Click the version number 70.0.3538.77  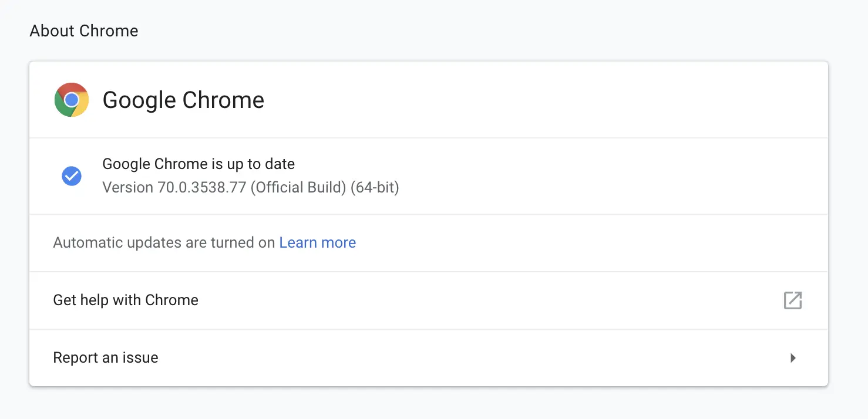click(201, 188)
